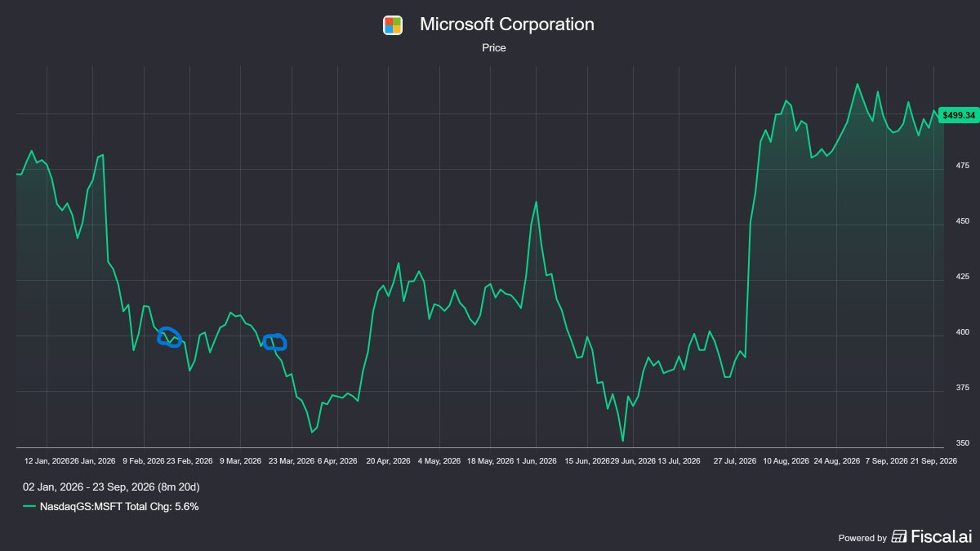Click the green $499.34 current price tag
The image size is (980, 551).
pyautogui.click(x=959, y=115)
